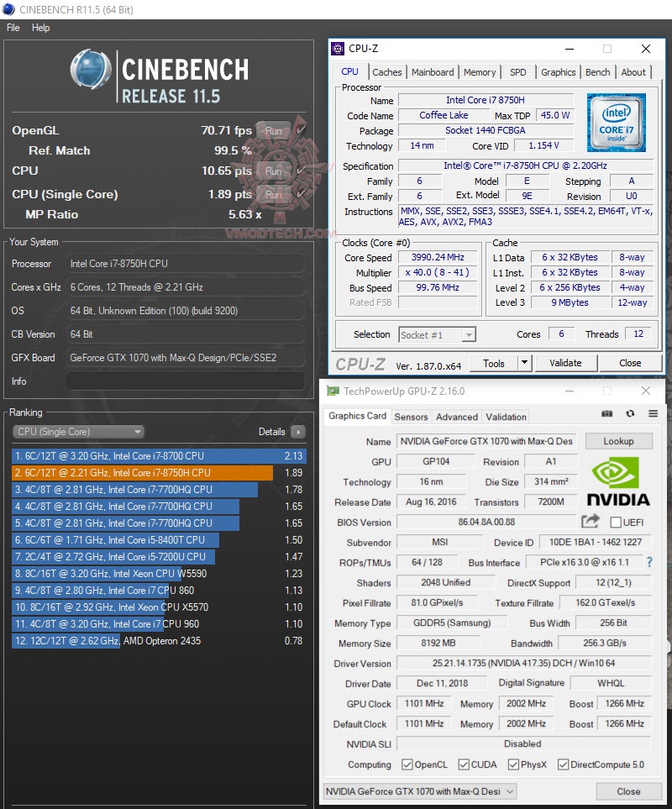
Task: Toggle the DirectCompute 5.0 checkbox
Action: (x=563, y=764)
